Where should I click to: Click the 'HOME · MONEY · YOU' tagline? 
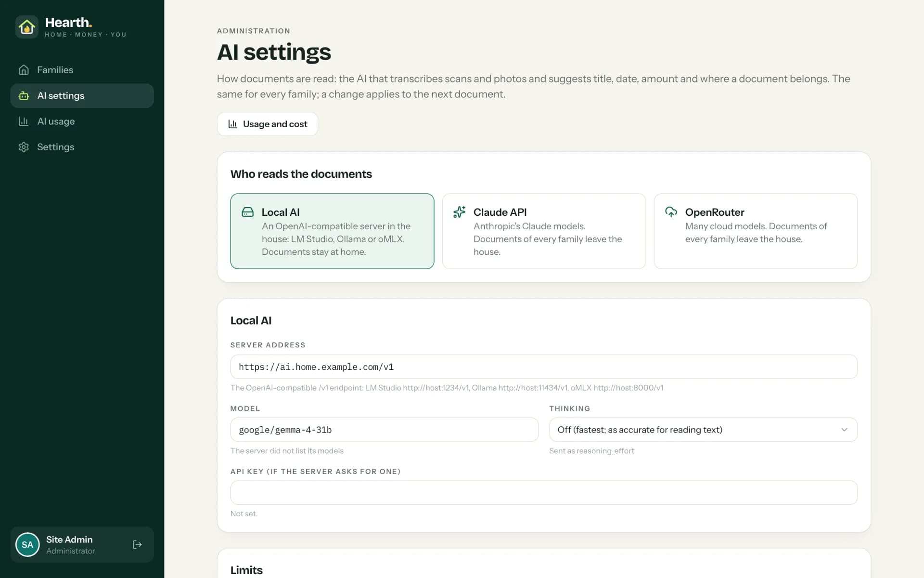[x=86, y=35]
